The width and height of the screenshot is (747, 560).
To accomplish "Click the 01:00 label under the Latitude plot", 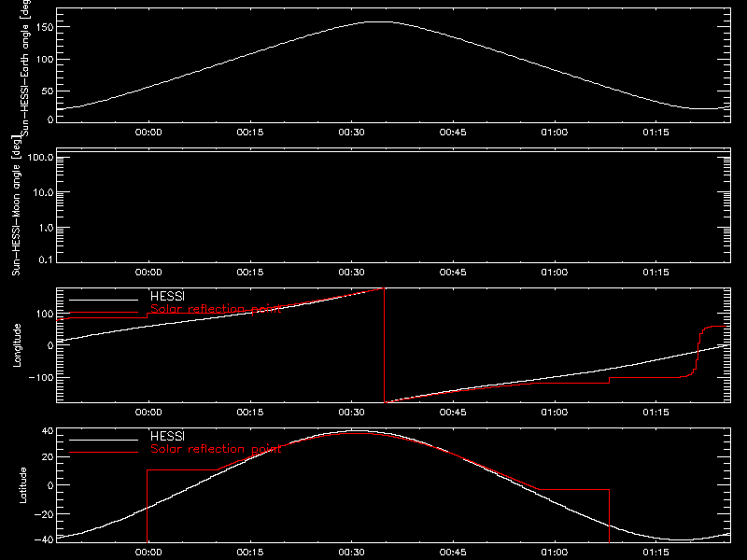I will coord(555,553).
